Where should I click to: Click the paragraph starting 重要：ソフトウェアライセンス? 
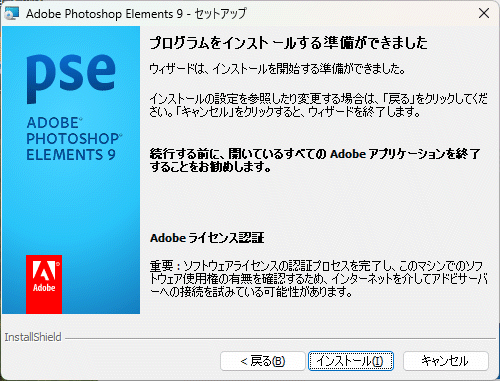[x=319, y=279]
